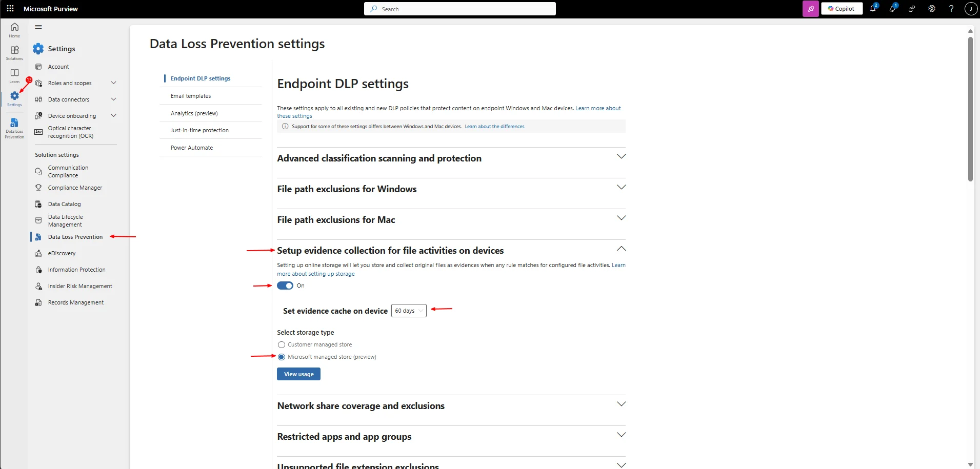980x469 pixels.
Task: Click the purple diagnostics icon in header
Action: (x=811, y=9)
